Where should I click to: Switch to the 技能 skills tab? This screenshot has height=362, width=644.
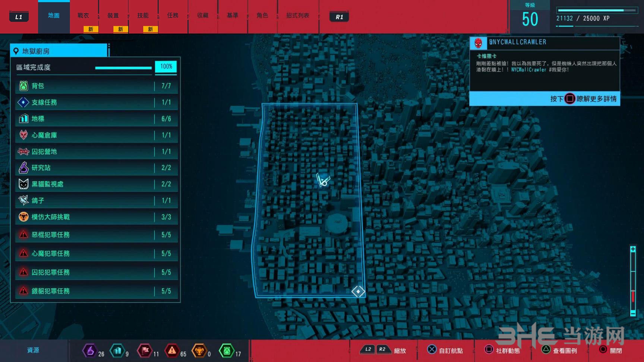[x=143, y=16]
